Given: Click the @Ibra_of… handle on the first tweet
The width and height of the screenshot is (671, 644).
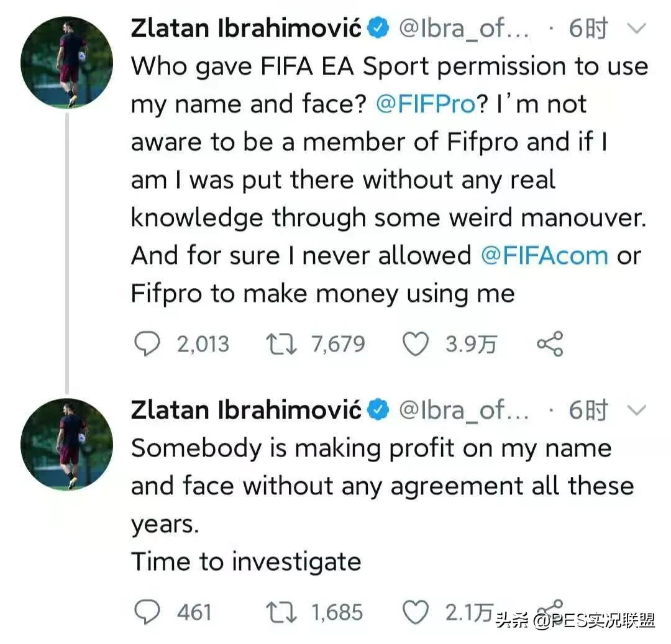Looking at the screenshot, I should coord(464,29).
